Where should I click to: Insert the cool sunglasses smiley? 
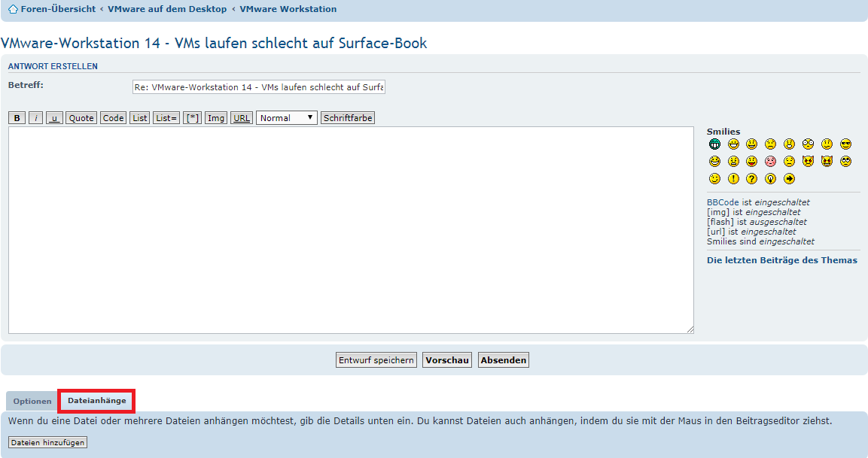point(845,144)
